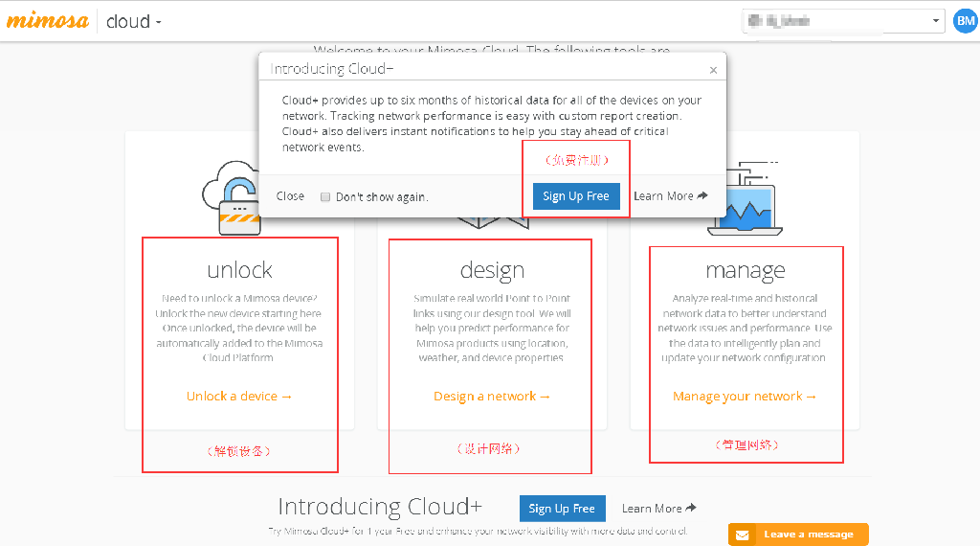Open the Design a network link
Image resolution: width=980 pixels, height=546 pixels.
click(x=492, y=396)
